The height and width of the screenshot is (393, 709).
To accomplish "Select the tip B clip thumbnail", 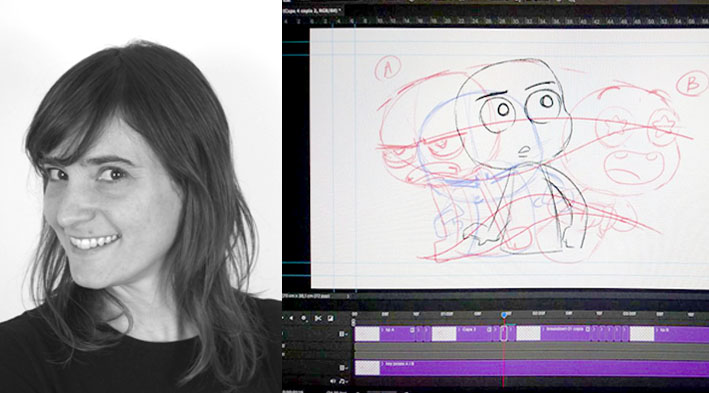I will click(x=642, y=334).
